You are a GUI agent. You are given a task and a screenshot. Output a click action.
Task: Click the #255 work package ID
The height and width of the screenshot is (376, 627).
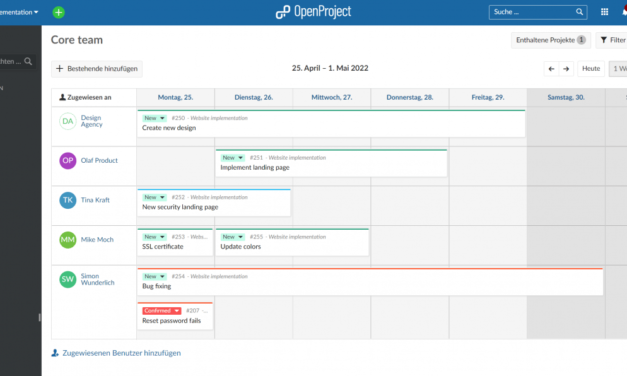point(256,237)
